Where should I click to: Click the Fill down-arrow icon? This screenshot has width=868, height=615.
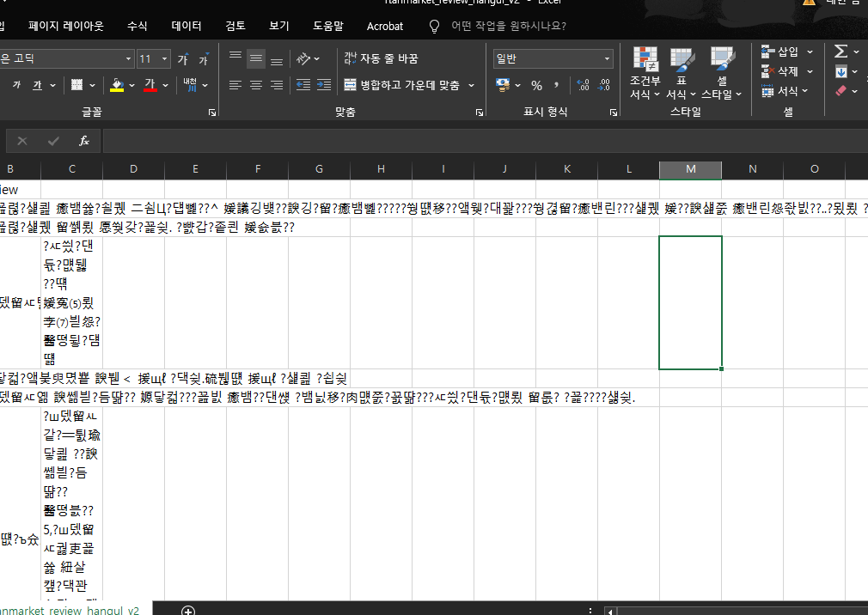[840, 71]
